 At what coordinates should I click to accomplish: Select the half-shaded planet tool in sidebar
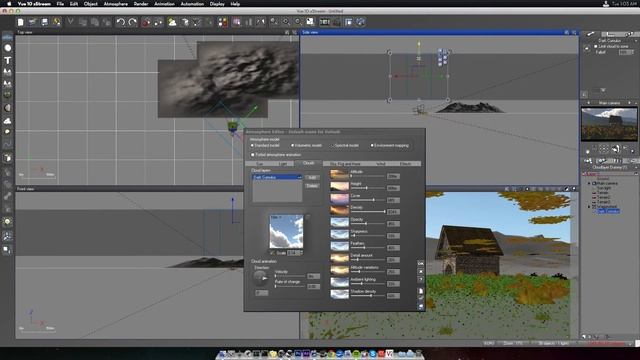[x=7, y=108]
